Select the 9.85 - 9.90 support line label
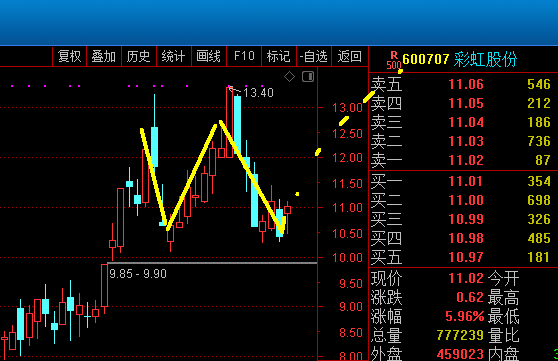This screenshot has height=361, width=558. tap(138, 274)
